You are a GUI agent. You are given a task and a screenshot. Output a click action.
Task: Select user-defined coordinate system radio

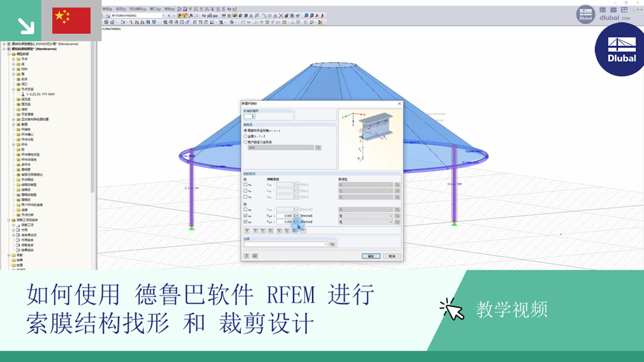tap(246, 142)
